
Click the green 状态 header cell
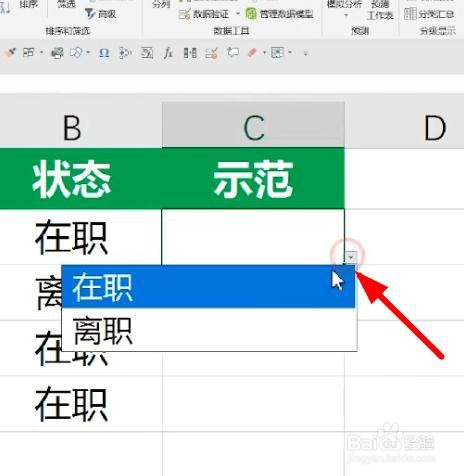72,179
